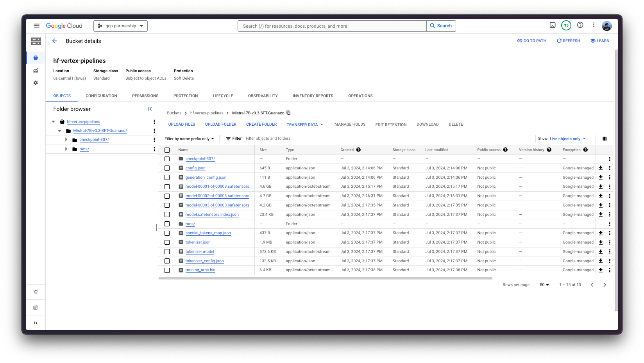Expand the left sidebar panel
The width and height of the screenshot is (644, 363).
pyautogui.click(x=36, y=323)
